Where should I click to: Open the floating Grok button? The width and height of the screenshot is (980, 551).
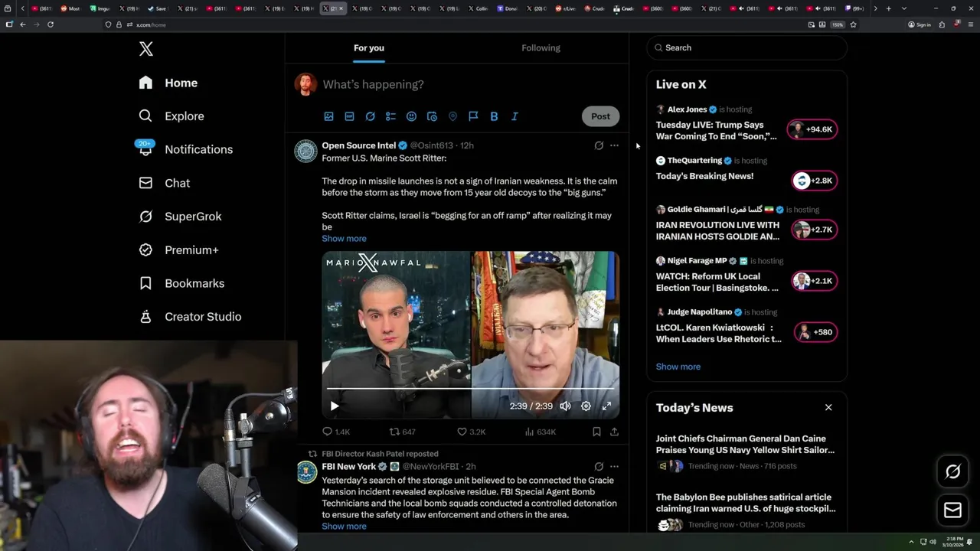pyautogui.click(x=952, y=472)
